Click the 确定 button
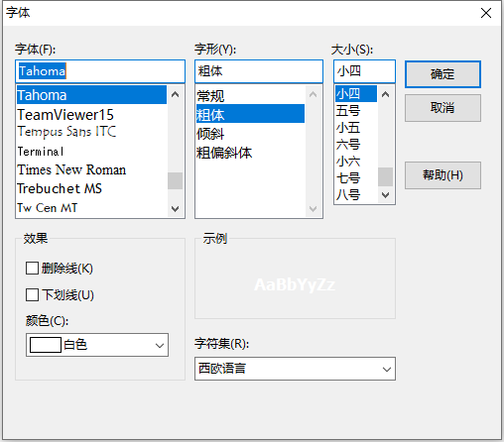This screenshot has height=442, width=504. tap(442, 74)
